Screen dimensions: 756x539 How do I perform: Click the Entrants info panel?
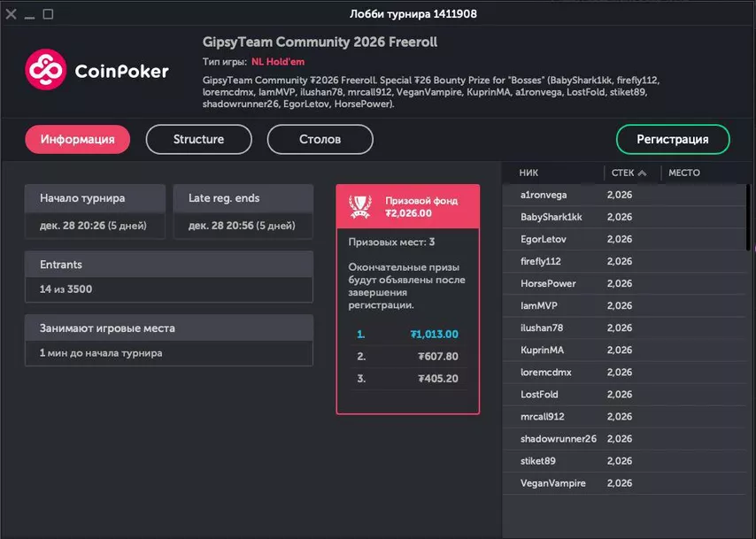[168, 276]
